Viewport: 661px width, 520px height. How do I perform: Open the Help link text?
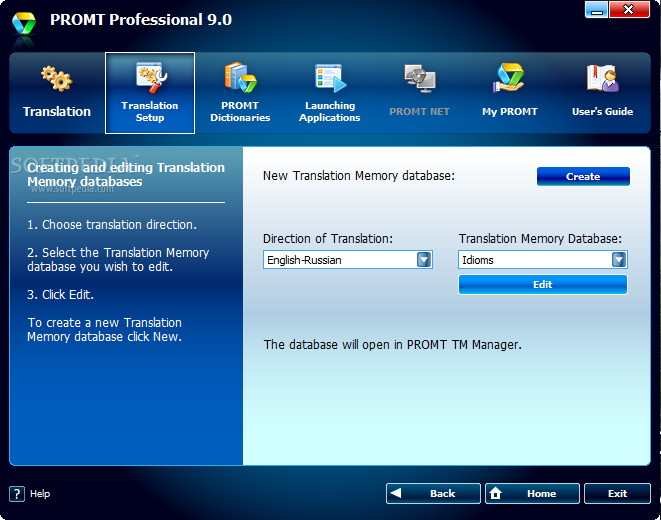pyautogui.click(x=40, y=493)
